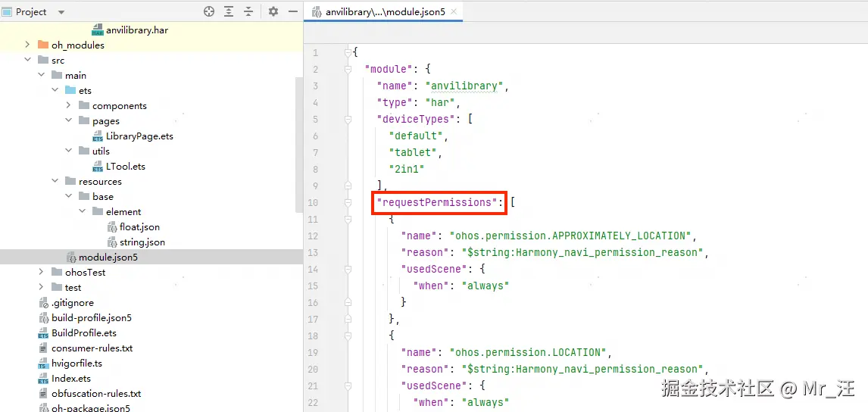Open build-profile.json5 file
868x412 pixels.
click(92, 318)
